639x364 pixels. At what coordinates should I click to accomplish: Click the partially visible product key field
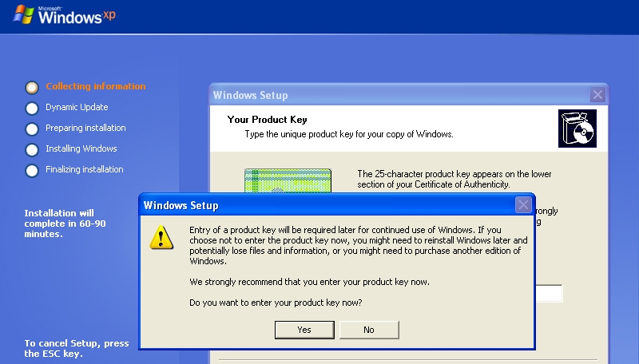click(x=549, y=293)
